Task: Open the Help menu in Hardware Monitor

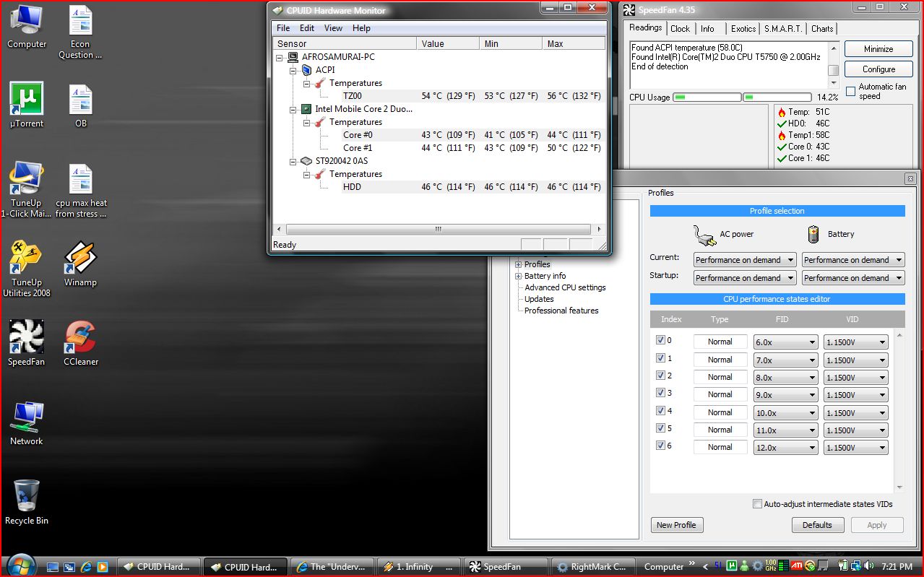Action: [x=361, y=28]
